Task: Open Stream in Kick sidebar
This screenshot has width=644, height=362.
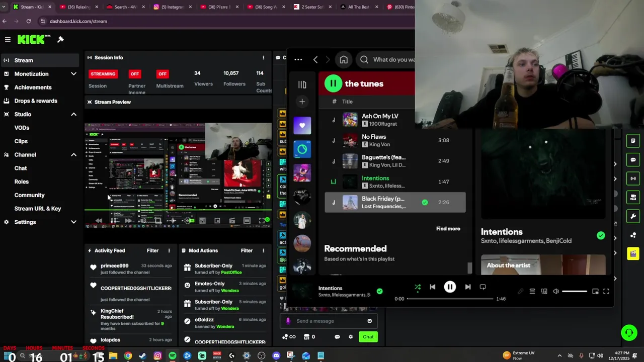Action: coord(40,60)
